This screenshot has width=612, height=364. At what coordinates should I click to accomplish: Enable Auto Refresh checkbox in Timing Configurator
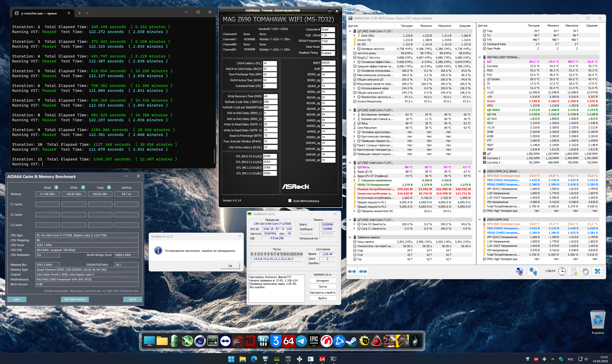(290, 201)
